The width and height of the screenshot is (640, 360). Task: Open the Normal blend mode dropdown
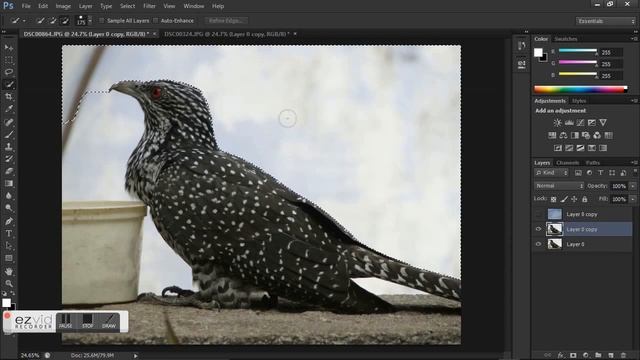[559, 186]
